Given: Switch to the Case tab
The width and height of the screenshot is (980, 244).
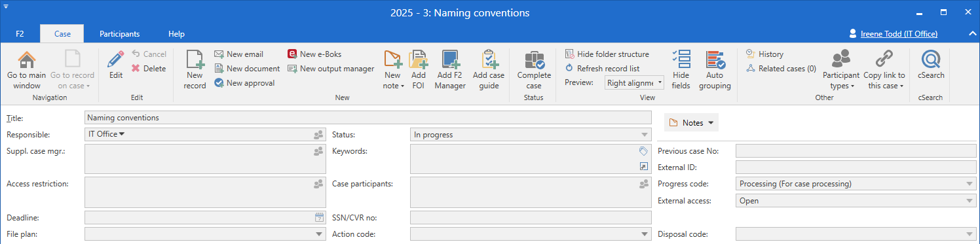Looking at the screenshot, I should click(62, 34).
